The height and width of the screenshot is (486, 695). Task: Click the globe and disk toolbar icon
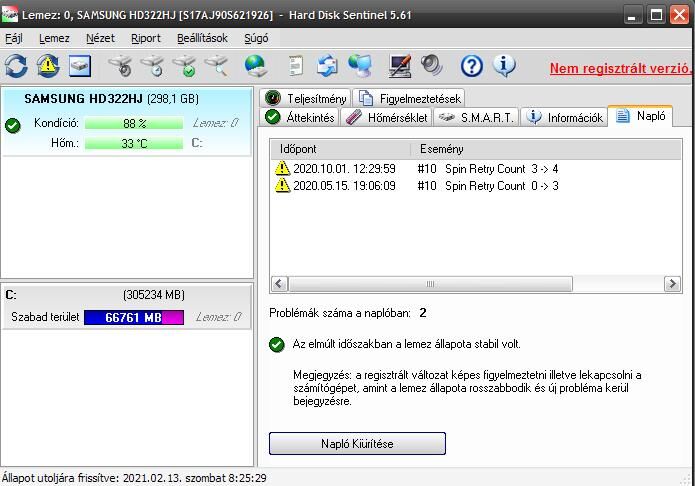pos(256,66)
